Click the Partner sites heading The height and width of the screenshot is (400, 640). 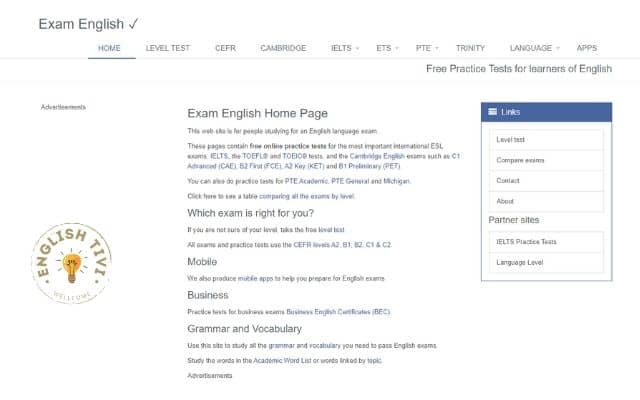click(x=513, y=220)
